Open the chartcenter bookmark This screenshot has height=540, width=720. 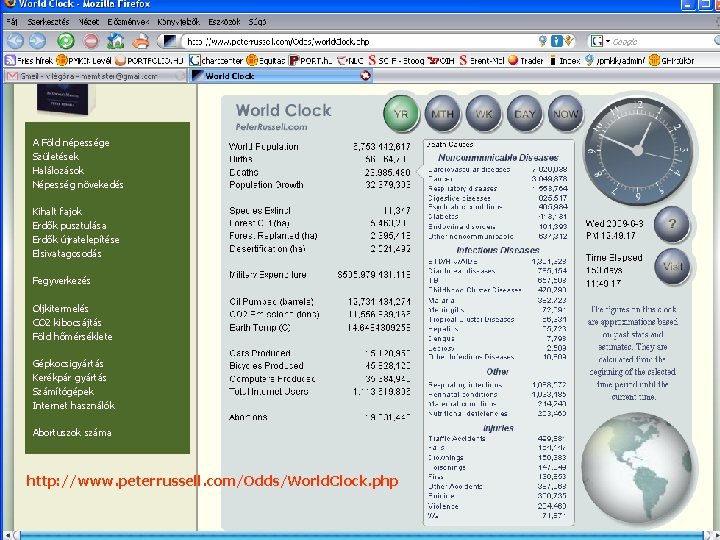tap(216, 60)
